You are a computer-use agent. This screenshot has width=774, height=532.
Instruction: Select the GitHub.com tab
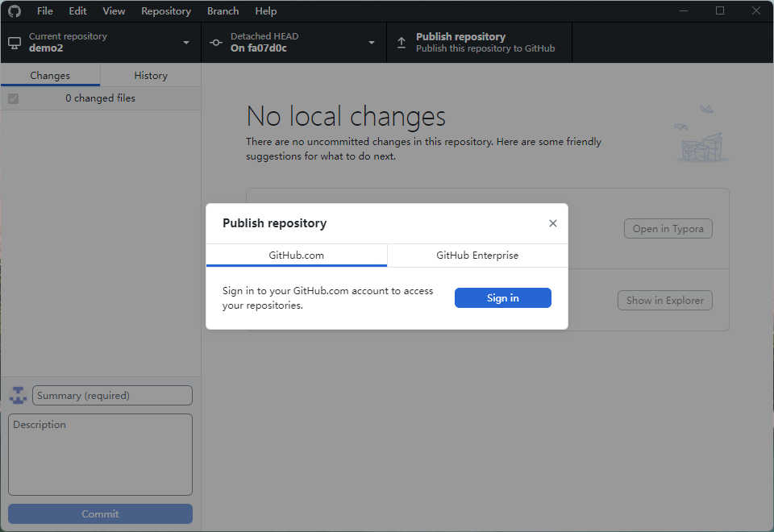pos(297,256)
